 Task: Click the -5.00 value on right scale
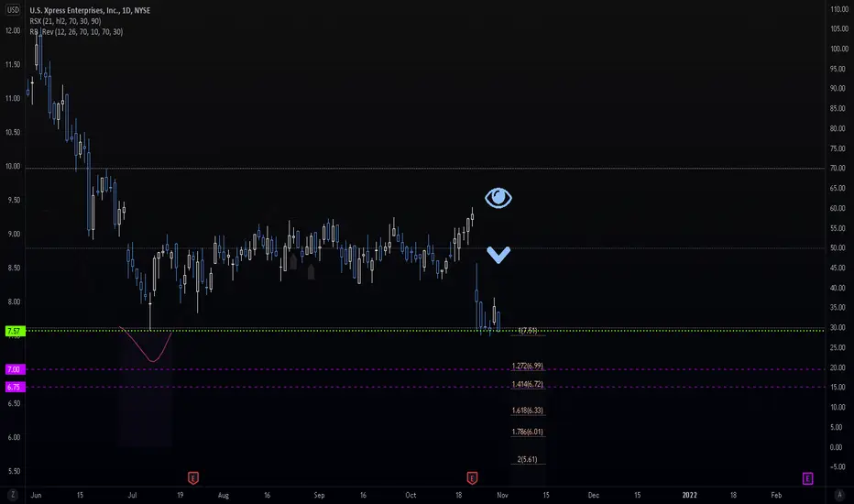(x=838, y=467)
